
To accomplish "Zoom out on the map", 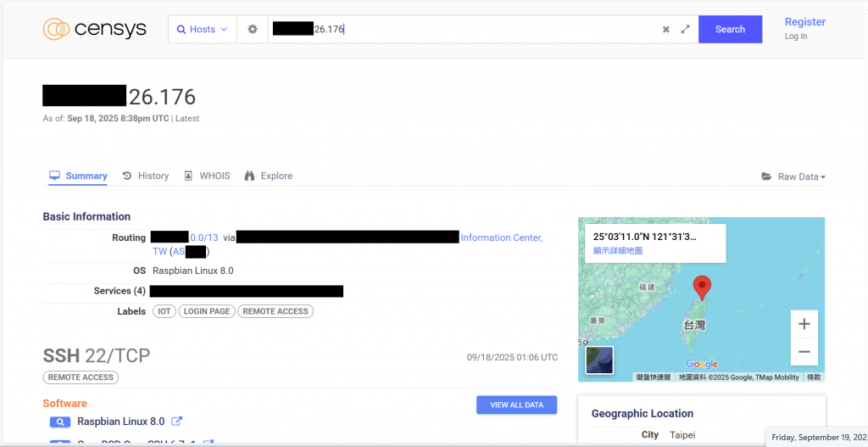I will tap(804, 352).
